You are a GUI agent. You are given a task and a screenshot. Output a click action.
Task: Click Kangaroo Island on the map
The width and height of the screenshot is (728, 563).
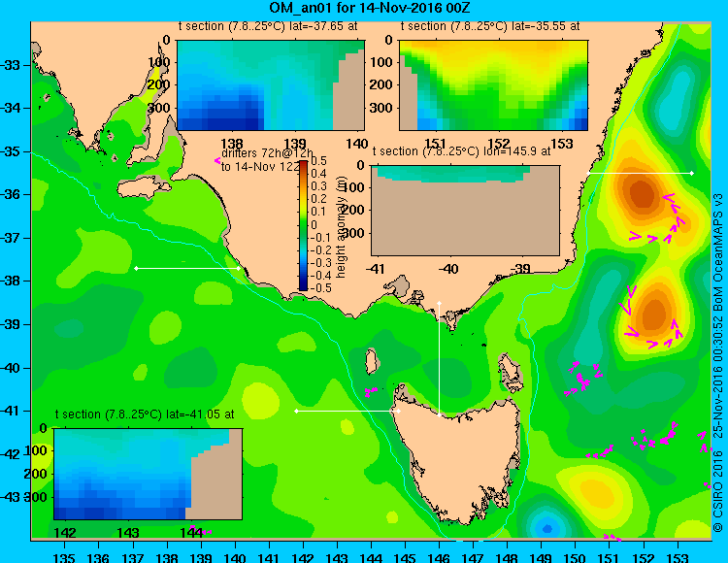[x=143, y=188]
